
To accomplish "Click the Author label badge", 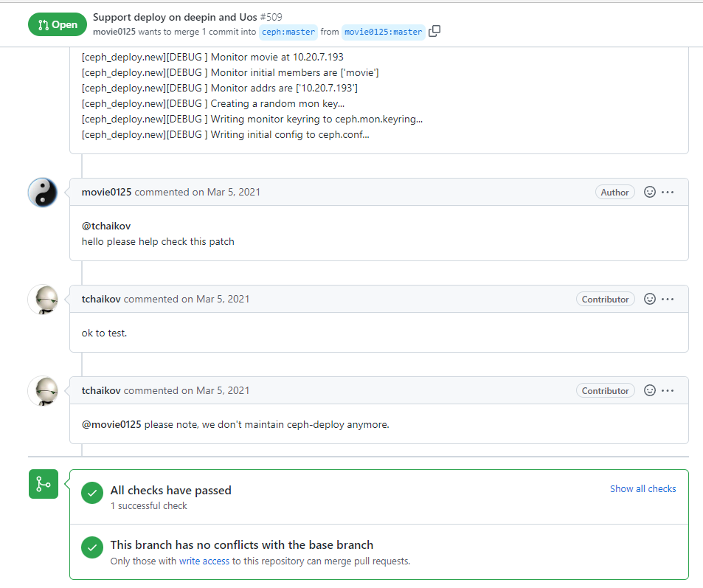I will 614,192.
